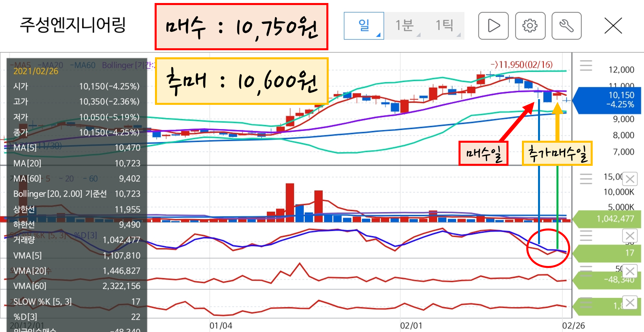This screenshot has width=644, height=332.
Task: Click the 고가 10,350(-2.36%) row
Action: (x=76, y=102)
